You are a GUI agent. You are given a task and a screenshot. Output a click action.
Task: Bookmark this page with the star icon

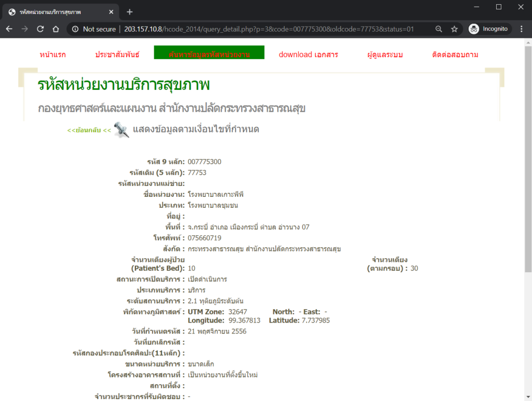point(454,29)
